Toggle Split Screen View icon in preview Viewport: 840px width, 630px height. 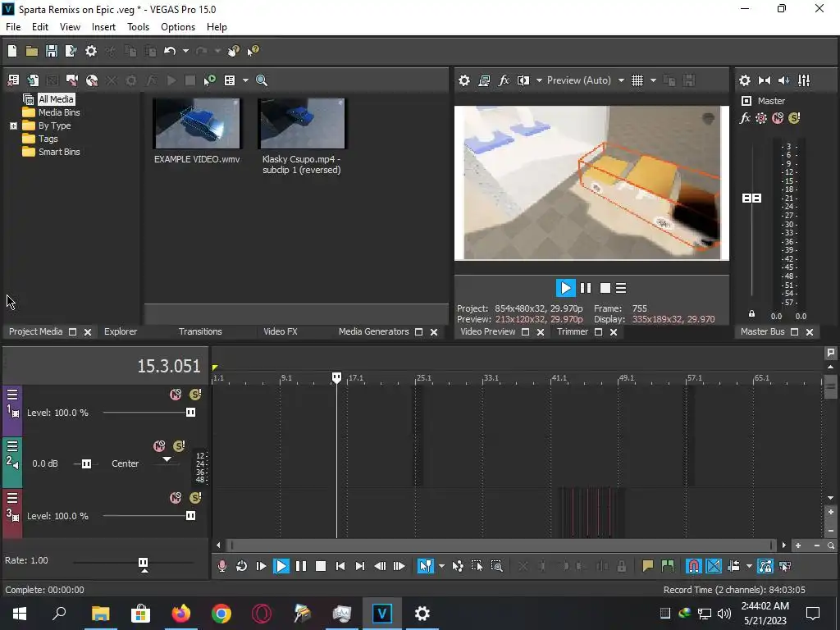tap(523, 80)
